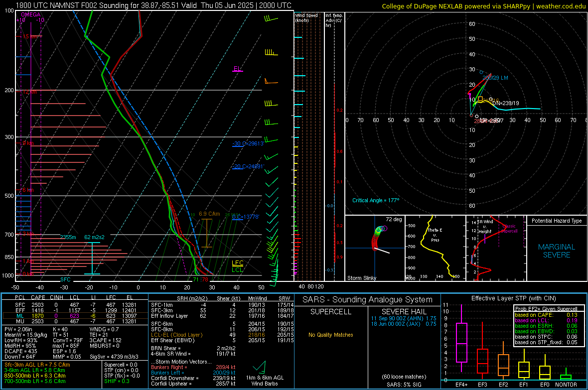
Task: Click 'Sfc-3km AGL LR = 7.5 C/km'
Action: (37, 365)
